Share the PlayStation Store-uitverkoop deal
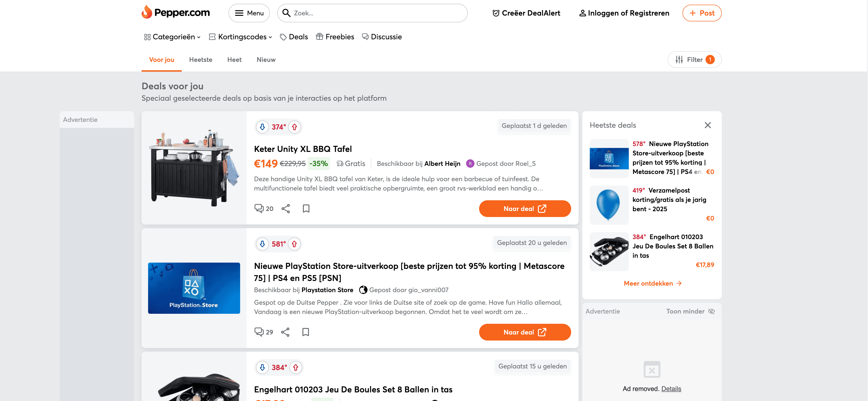 (285, 332)
